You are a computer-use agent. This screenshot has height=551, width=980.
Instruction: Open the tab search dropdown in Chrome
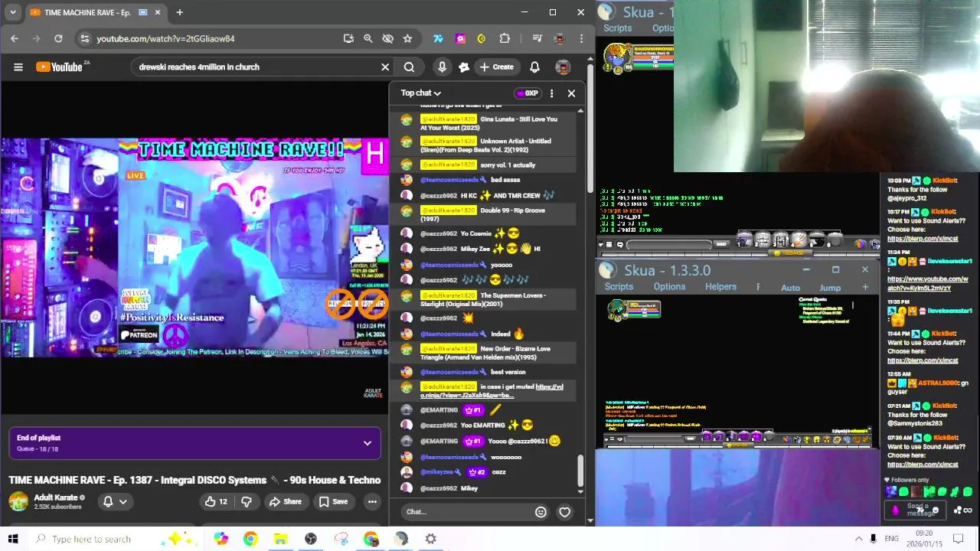tap(12, 12)
